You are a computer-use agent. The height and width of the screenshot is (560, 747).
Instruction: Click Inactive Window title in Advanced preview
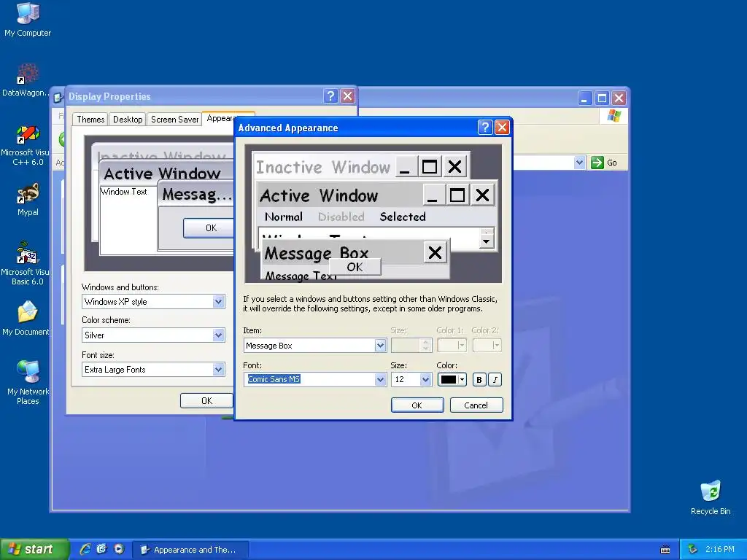tap(323, 167)
